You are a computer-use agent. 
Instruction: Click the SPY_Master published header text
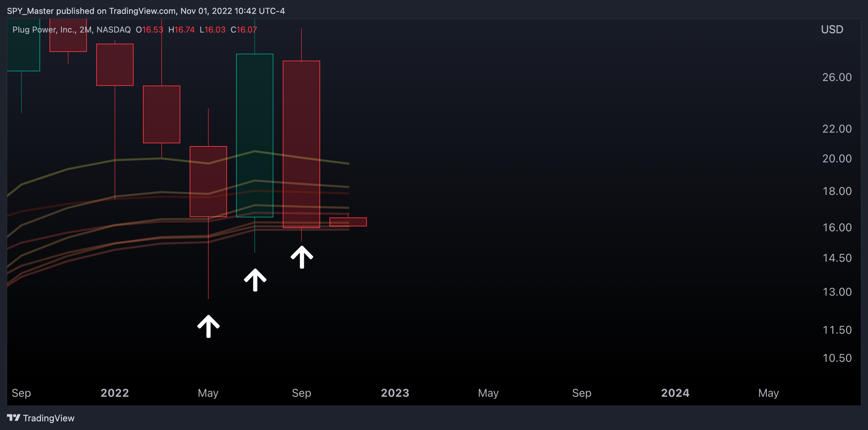146,11
